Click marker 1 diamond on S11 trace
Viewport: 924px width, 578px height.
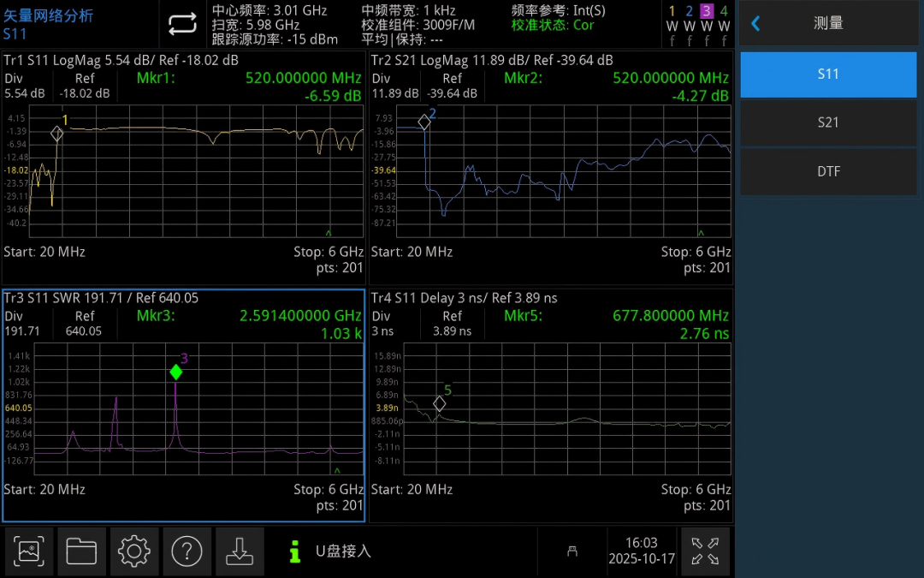pyautogui.click(x=56, y=134)
